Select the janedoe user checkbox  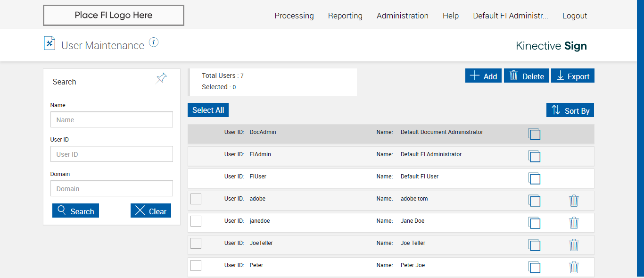tap(196, 221)
